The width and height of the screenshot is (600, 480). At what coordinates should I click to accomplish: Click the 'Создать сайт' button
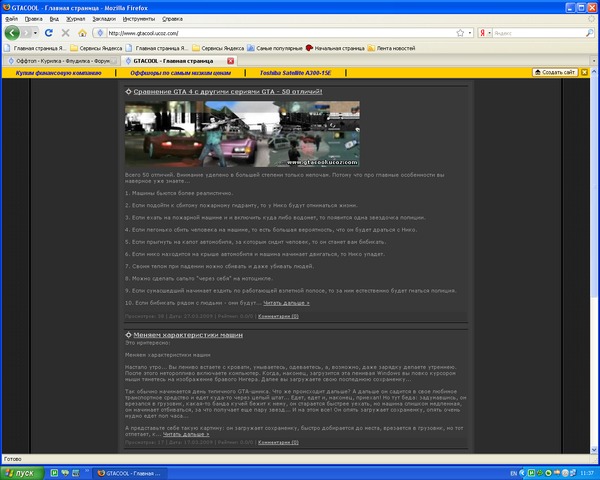(555, 72)
